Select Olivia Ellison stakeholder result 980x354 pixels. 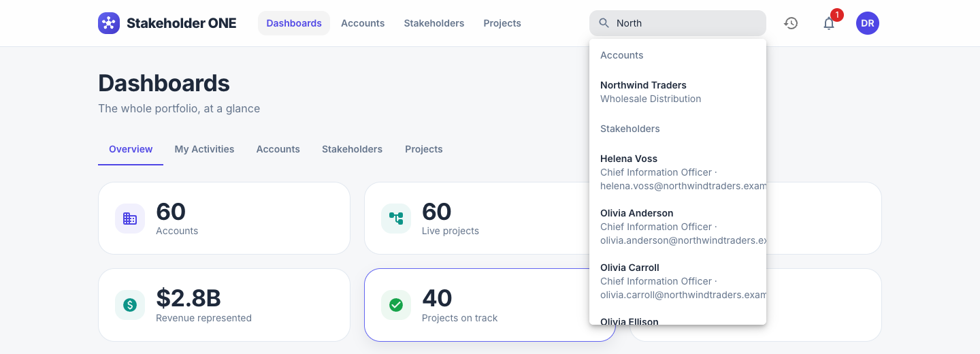point(678,317)
